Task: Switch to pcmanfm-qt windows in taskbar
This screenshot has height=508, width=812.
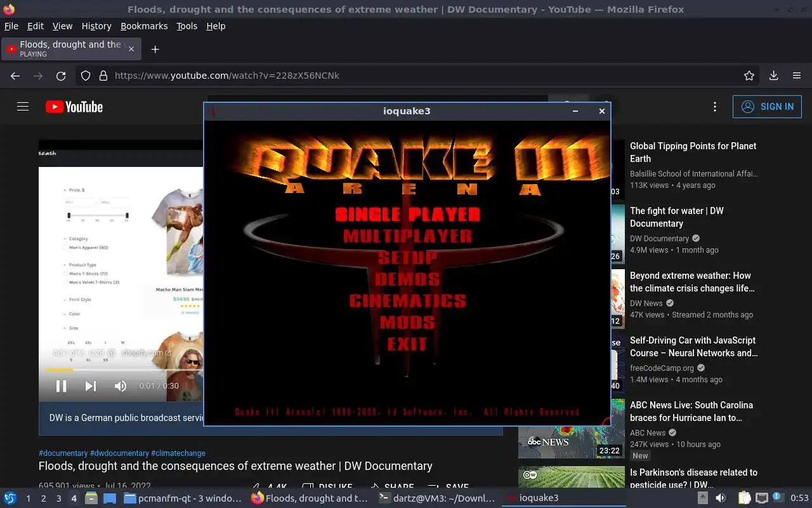Action: [182, 498]
